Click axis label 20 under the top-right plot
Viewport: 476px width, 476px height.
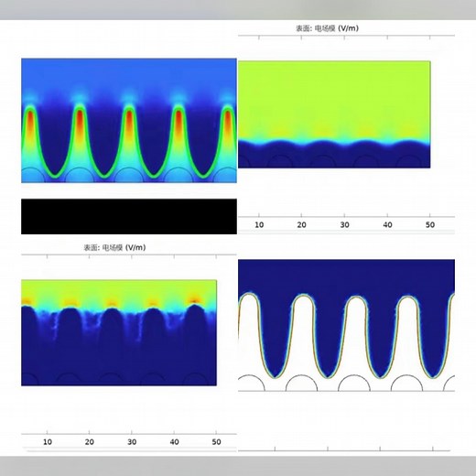point(301,225)
